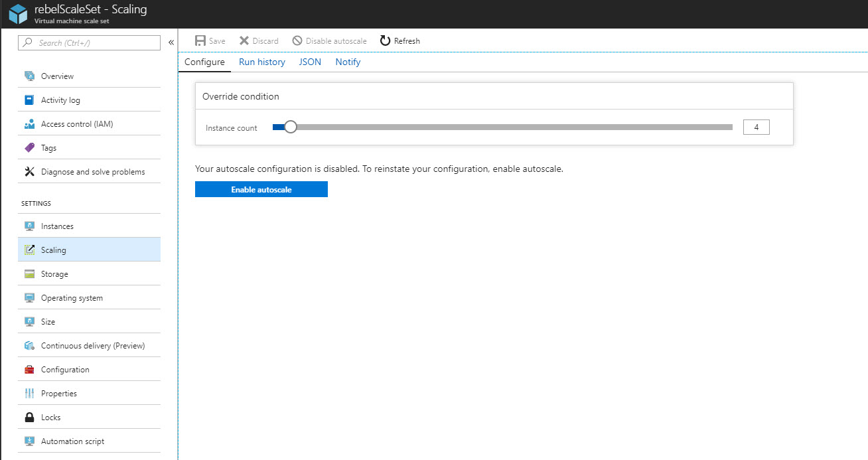Screen dimensions: 868x460
Task: Click the instance count number field
Action: tap(757, 127)
